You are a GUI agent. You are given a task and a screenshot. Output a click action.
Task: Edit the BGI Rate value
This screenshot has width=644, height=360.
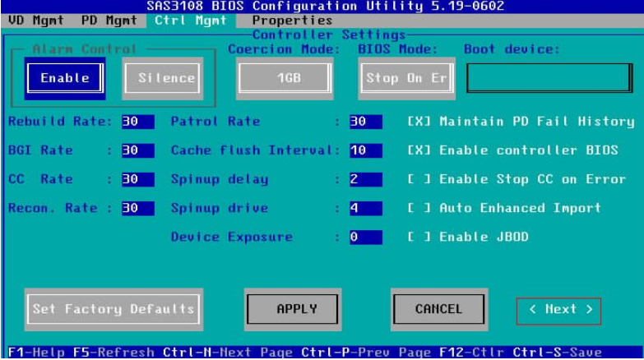click(138, 150)
